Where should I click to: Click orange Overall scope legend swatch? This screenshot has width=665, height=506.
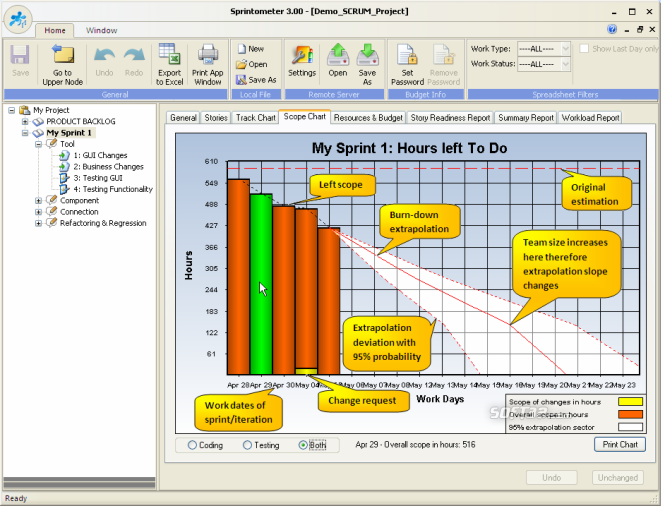(630, 414)
